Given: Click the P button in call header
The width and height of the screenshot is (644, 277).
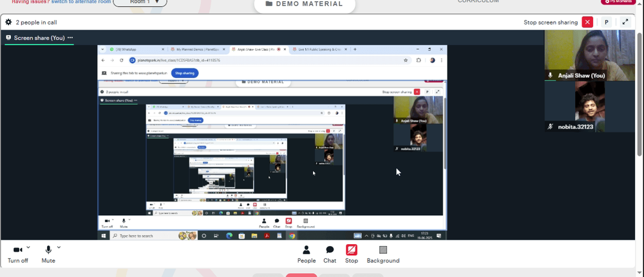Looking at the screenshot, I should point(606,22).
